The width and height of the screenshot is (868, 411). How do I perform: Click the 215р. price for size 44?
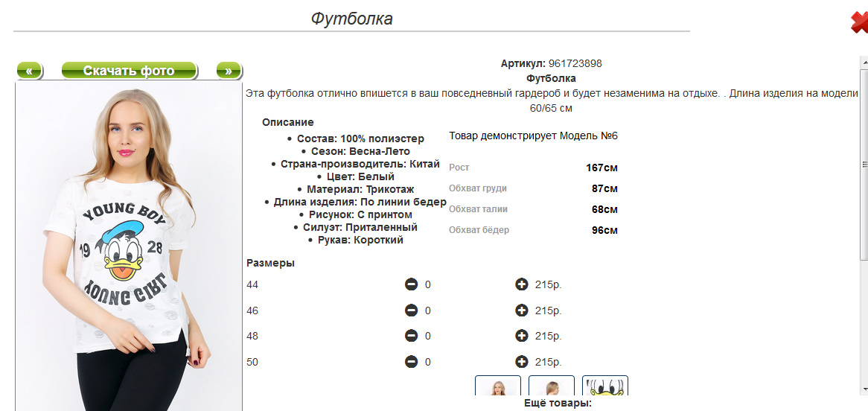pos(549,284)
